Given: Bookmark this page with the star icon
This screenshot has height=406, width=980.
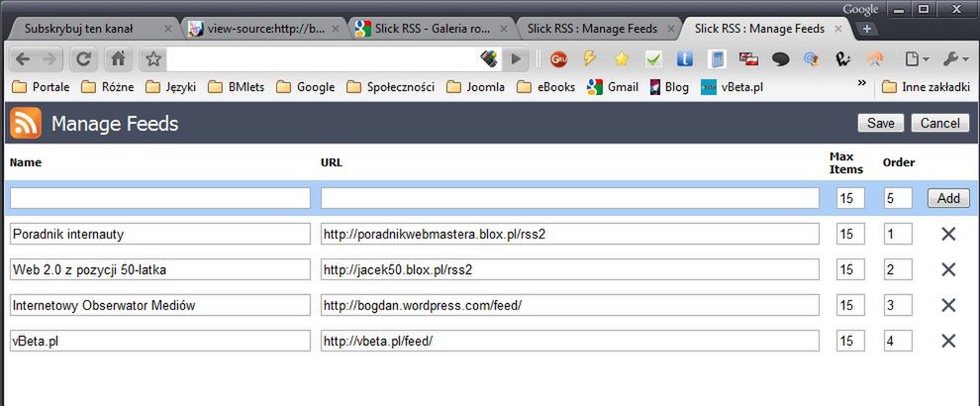Looking at the screenshot, I should point(153,59).
